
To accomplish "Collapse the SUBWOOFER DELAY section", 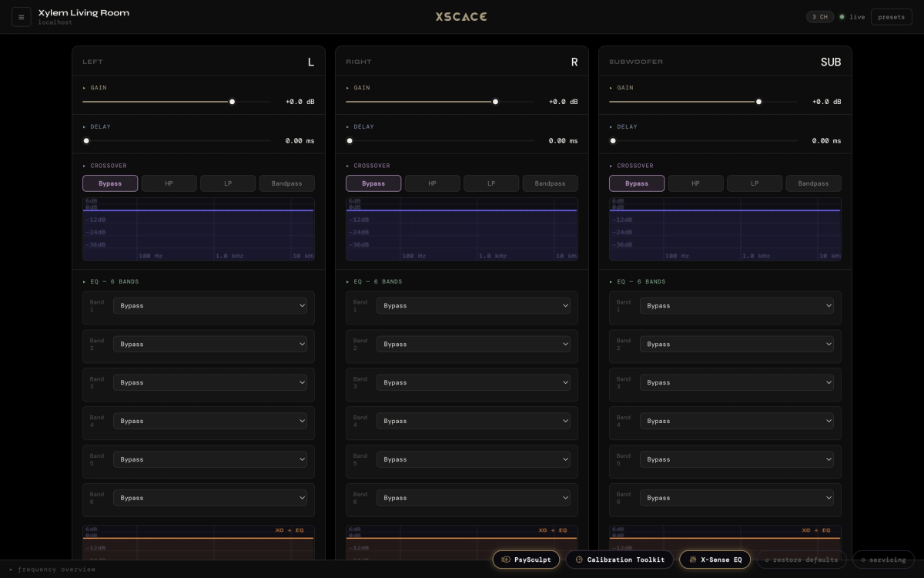I will pos(623,126).
